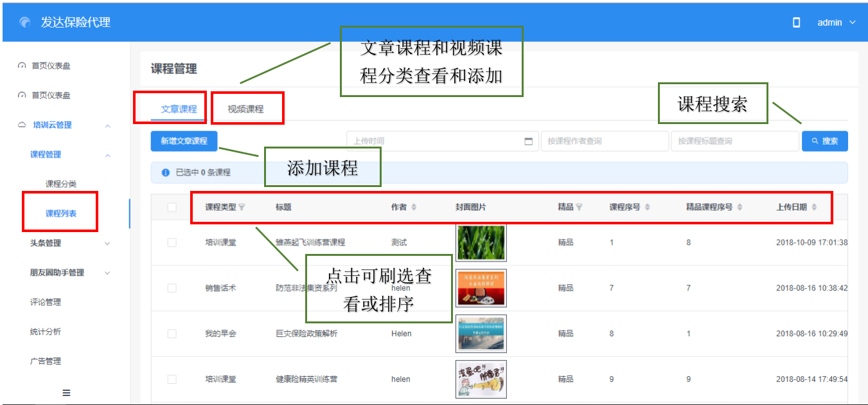Click the filter icon beside 精品 column
Image resolution: width=868 pixels, height=405 pixels.
[x=579, y=207]
